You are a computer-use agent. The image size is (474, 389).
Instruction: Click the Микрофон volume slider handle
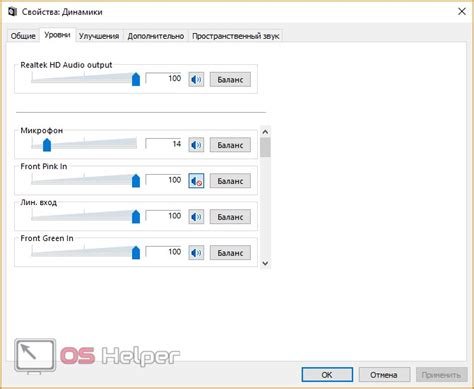pyautogui.click(x=47, y=145)
